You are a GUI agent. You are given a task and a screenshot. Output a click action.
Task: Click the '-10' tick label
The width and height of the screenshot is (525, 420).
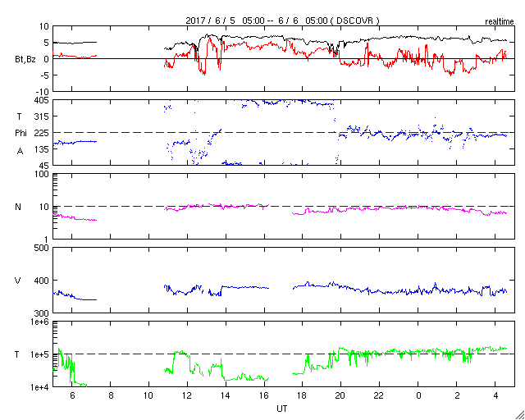pos(42,92)
